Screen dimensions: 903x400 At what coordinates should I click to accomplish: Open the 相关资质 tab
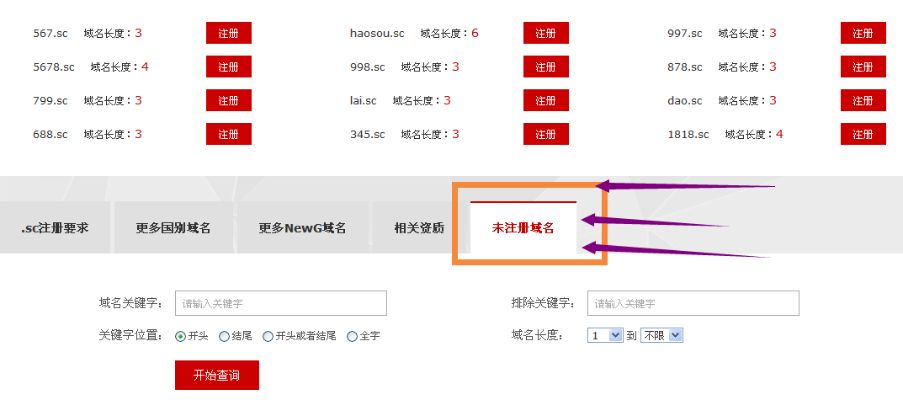[419, 228]
